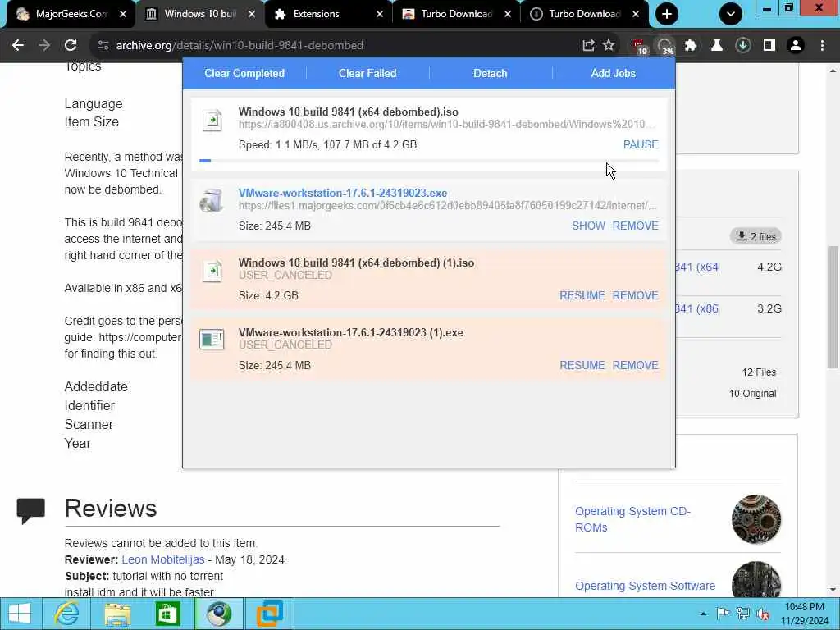The image size is (840, 630).
Task: Remove canceled VMware-workstation (1).exe download
Action: (636, 365)
